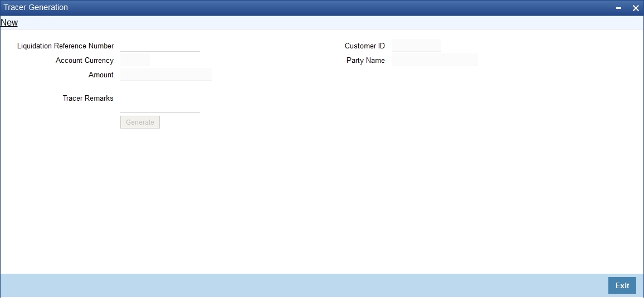Viewport: 644px width, 301px height.
Task: Select the Account Currency field
Action: [x=135, y=60]
